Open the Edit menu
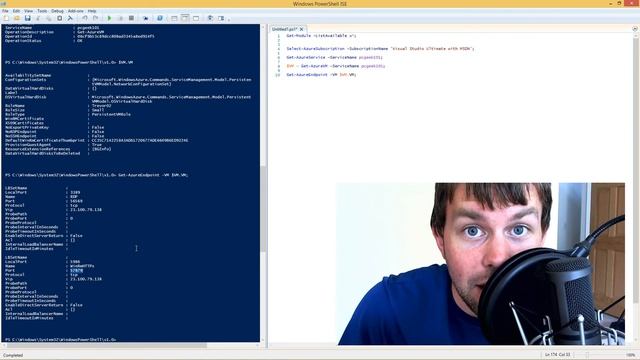 point(16,11)
